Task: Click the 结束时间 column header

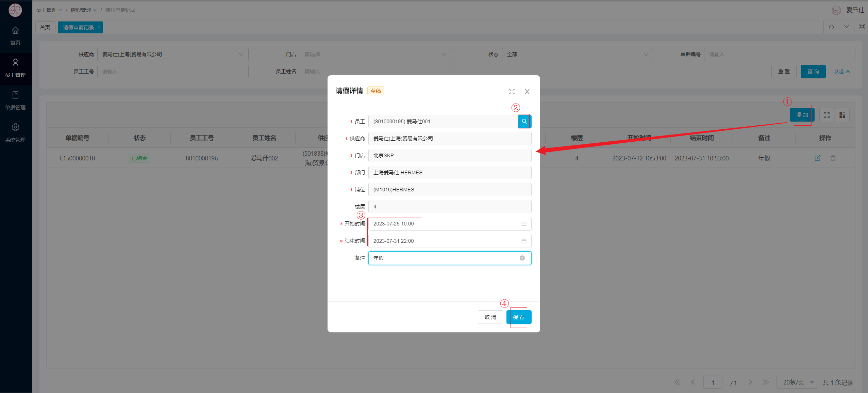Action: tap(702, 138)
